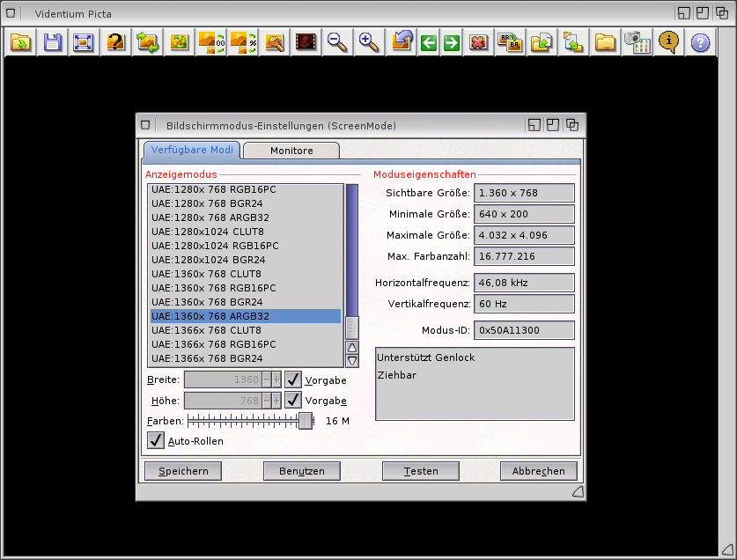Disable the Auto-Rollen checkbox
Image resolution: width=737 pixels, height=560 pixels.
pos(156,440)
